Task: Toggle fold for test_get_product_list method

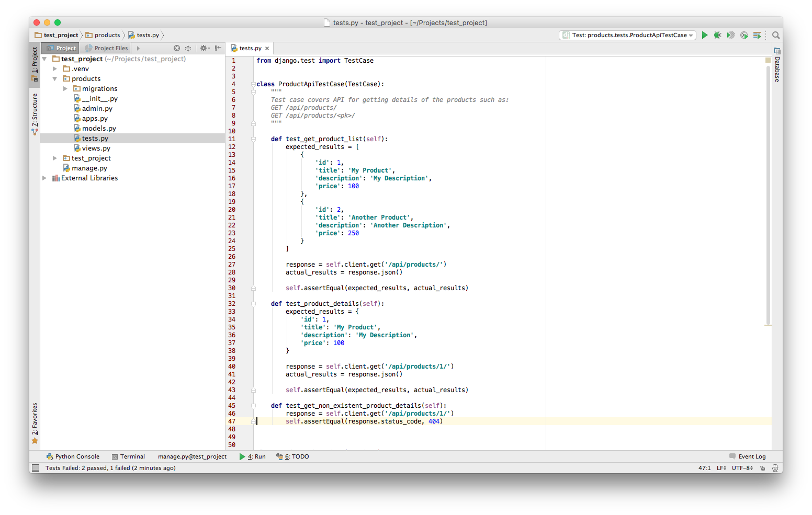Action: pos(253,139)
